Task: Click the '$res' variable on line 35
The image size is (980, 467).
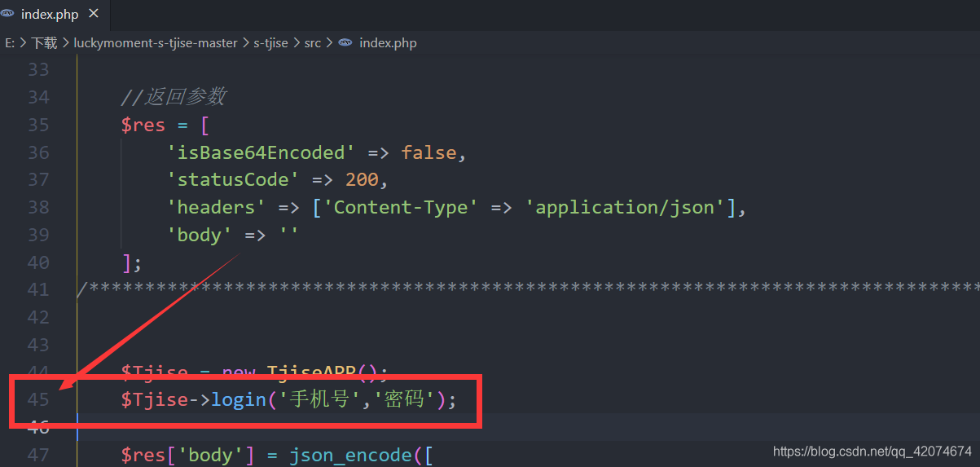Action: pos(143,125)
